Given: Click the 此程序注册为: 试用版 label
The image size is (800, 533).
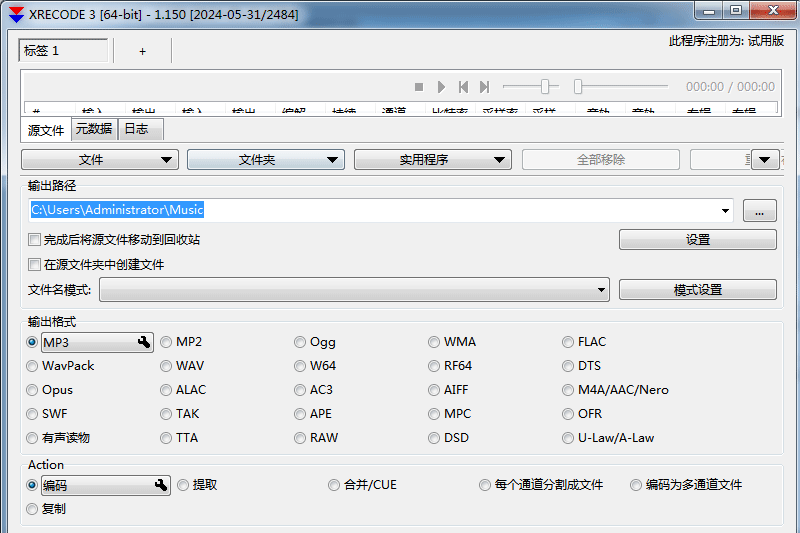Looking at the screenshot, I should click(x=726, y=41).
